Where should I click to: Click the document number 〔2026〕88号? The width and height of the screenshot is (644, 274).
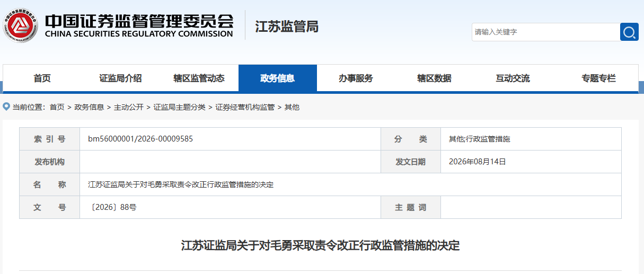pyautogui.click(x=112, y=207)
